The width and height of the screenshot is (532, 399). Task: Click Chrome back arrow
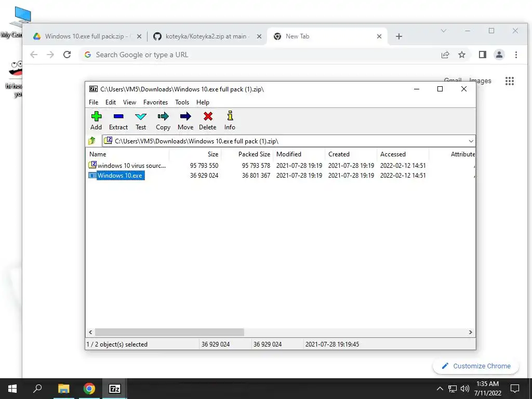[x=34, y=55]
